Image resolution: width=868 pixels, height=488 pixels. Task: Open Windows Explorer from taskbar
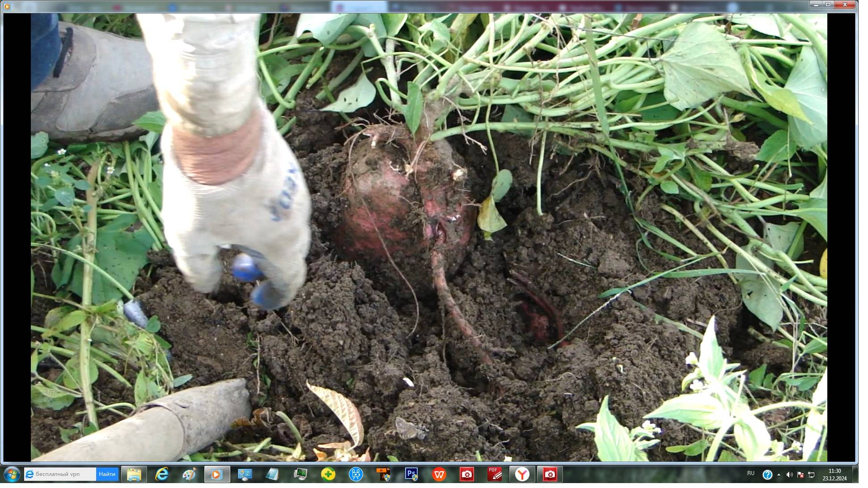click(x=134, y=474)
